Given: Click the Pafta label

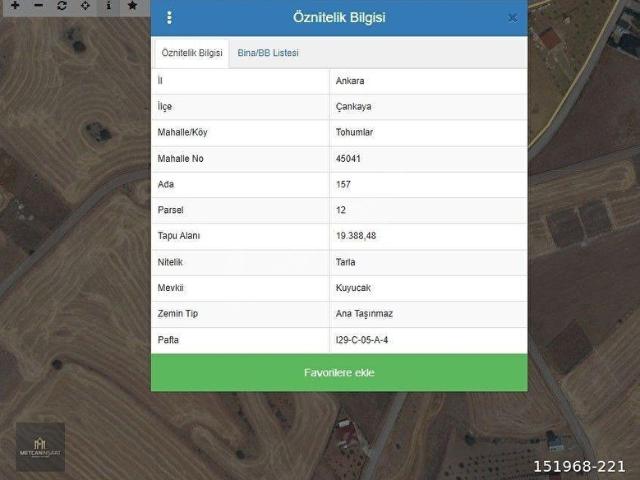Looking at the screenshot, I should point(168,340).
